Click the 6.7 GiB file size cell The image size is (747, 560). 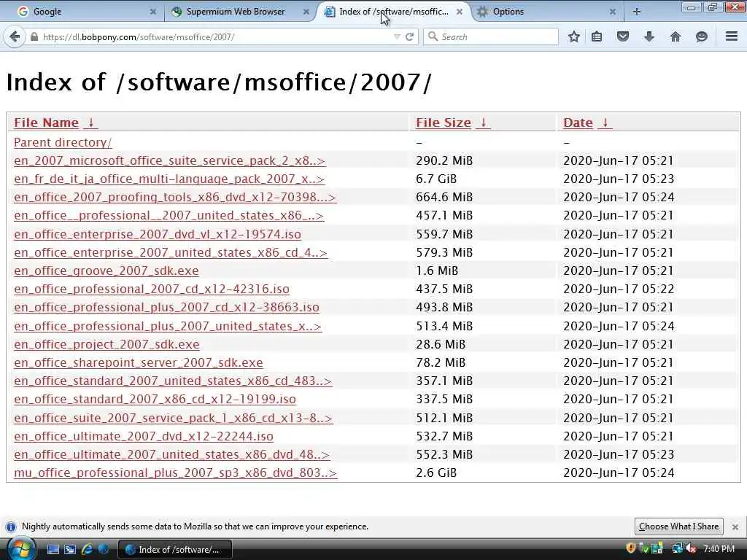tap(436, 179)
